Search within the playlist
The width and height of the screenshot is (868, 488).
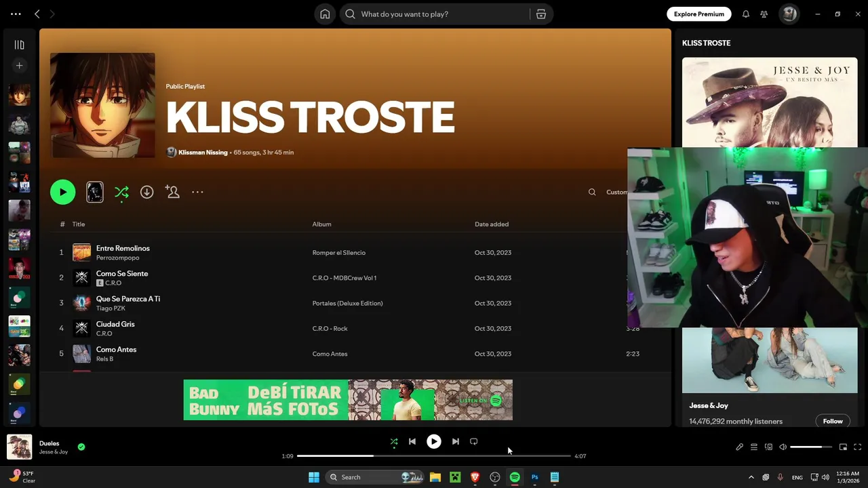pyautogui.click(x=592, y=192)
